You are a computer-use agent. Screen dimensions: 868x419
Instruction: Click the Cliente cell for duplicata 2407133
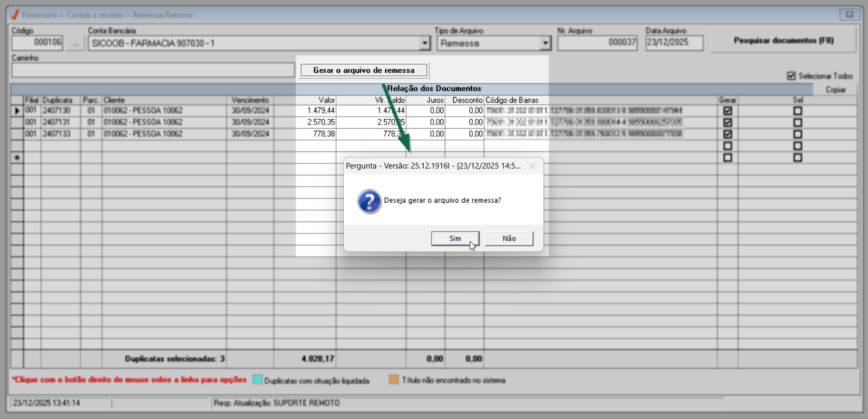[x=164, y=134]
